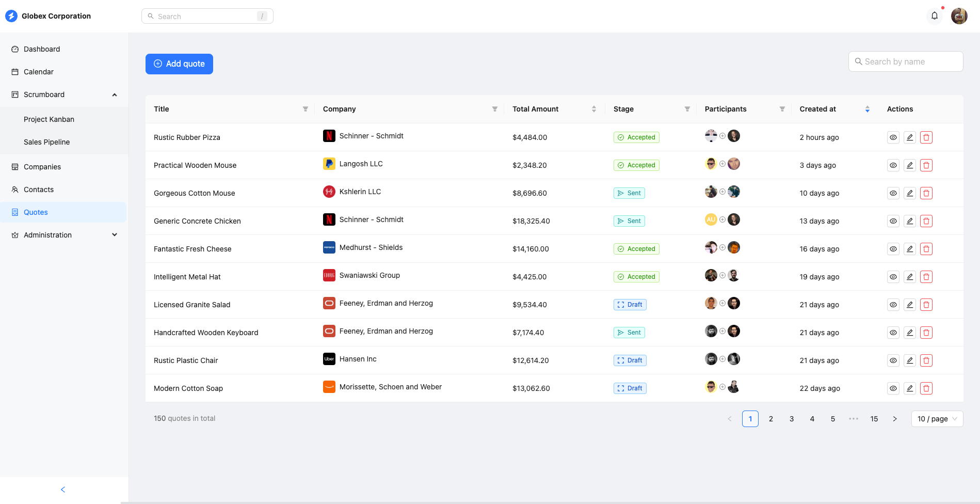Open the Company column filter
Viewport: 980px width, 504px height.
click(495, 109)
